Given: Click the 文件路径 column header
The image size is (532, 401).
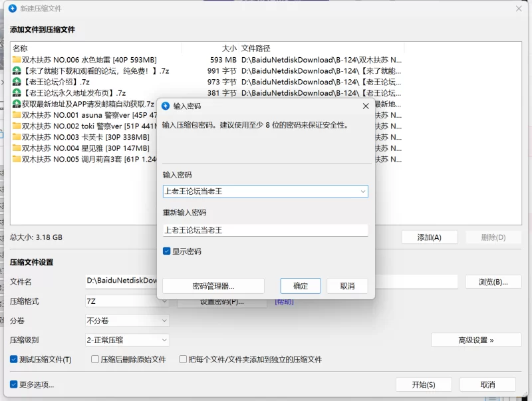Looking at the screenshot, I should point(256,49).
